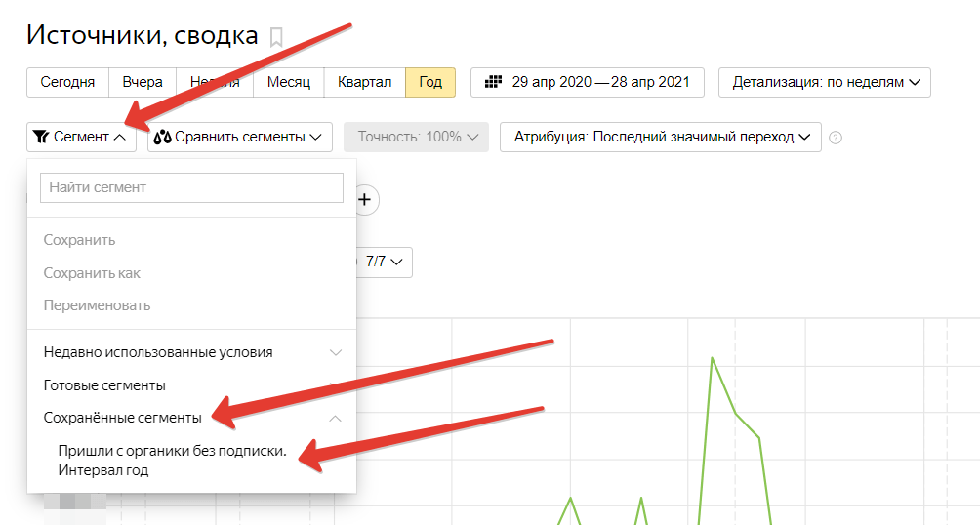Expand Недавно использованные условия
Screen dimensions: 980x525
point(192,352)
